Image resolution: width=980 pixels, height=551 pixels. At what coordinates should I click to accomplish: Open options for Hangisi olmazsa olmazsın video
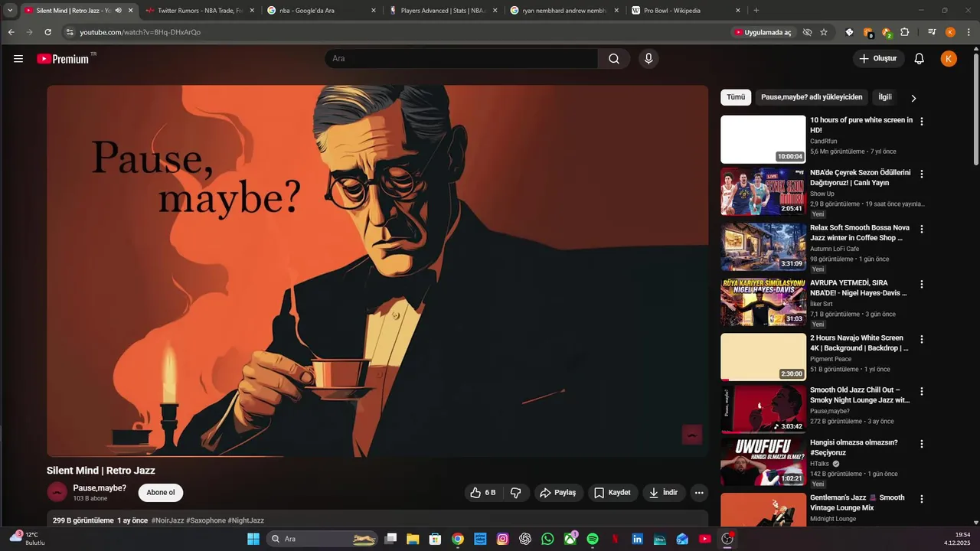point(922,444)
